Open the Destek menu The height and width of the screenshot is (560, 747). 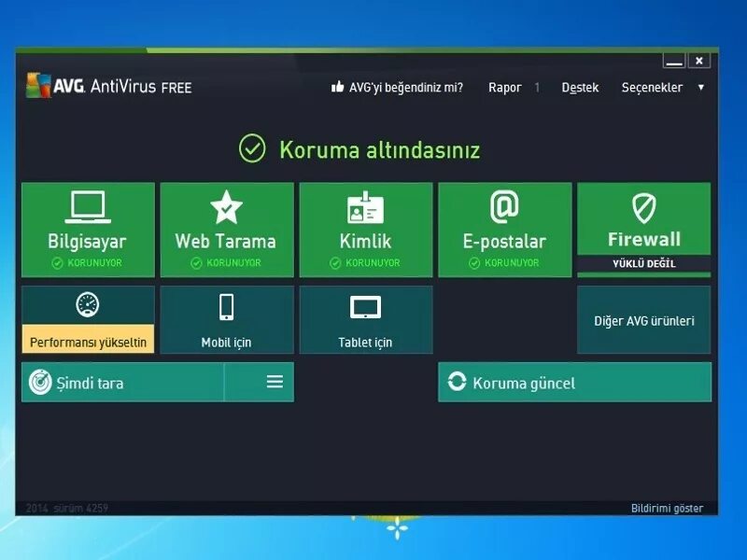point(580,88)
